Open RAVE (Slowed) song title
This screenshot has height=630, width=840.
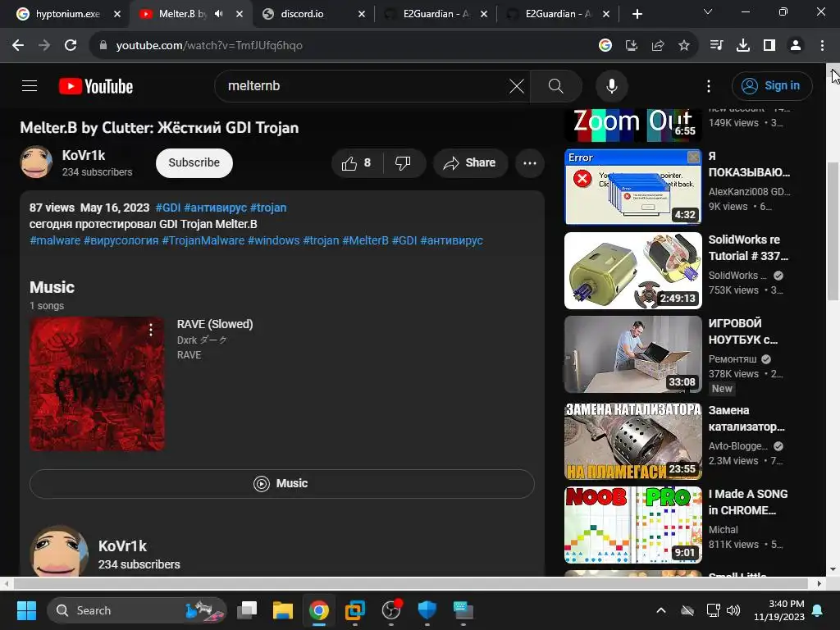215,324
